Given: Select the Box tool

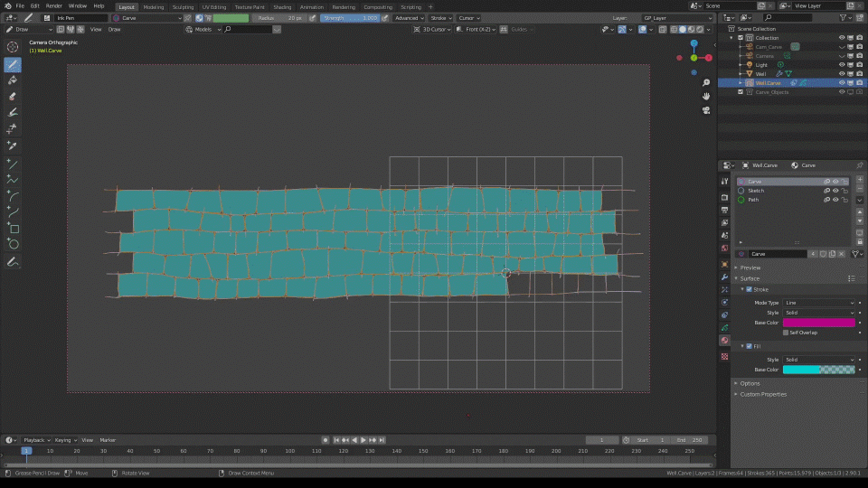Looking at the screenshot, I should 13,228.
